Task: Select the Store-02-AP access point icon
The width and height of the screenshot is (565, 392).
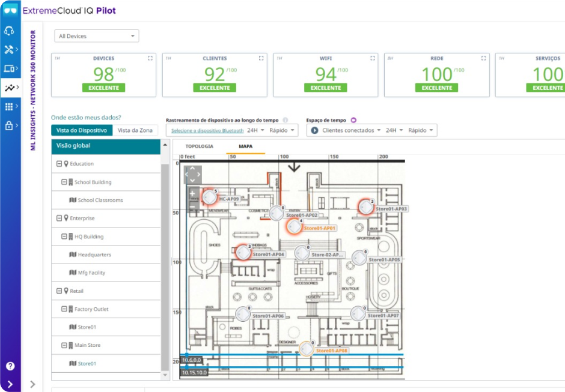Action: tap(302, 253)
